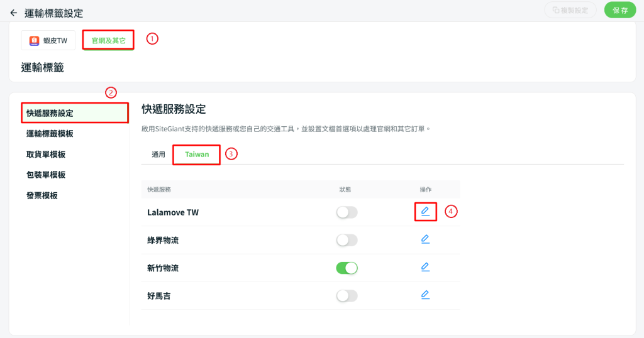The width and height of the screenshot is (644, 338).
Task: Disable the 新竹物流 status toggle
Action: point(347,268)
